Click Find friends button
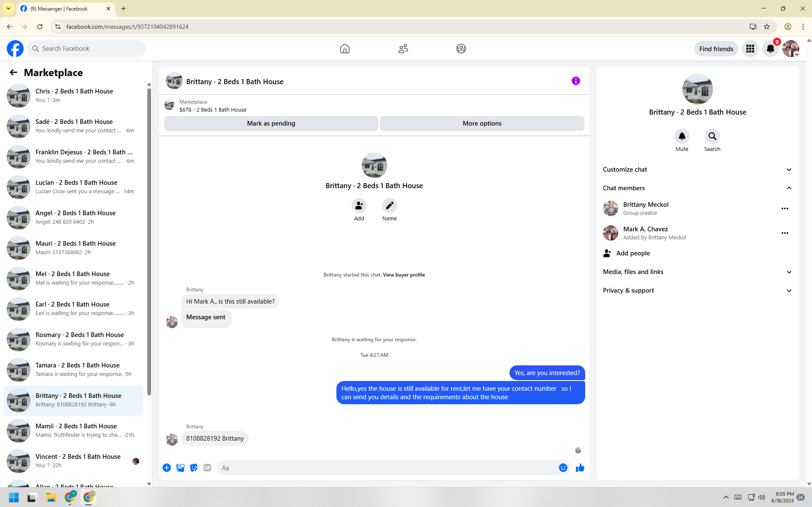The width and height of the screenshot is (812, 507). (x=716, y=49)
